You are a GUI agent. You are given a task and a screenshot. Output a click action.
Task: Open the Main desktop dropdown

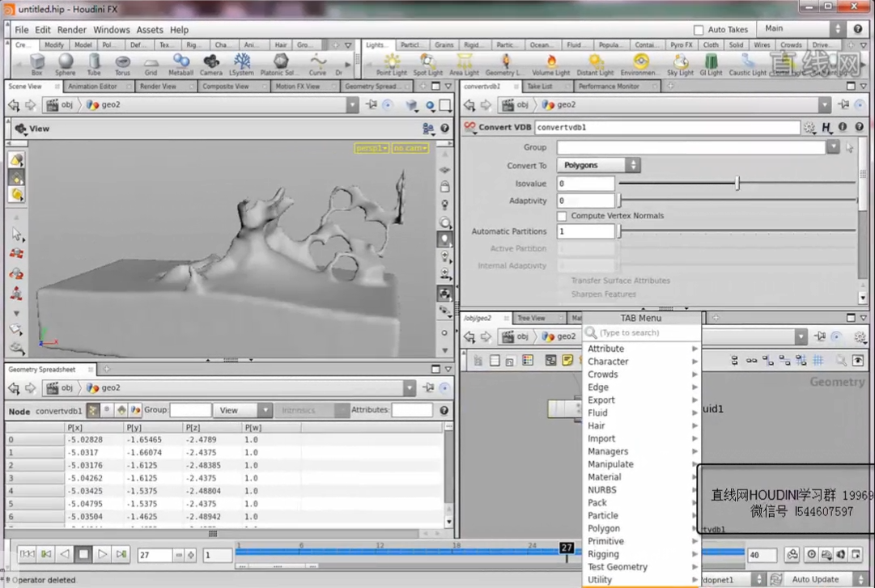click(x=801, y=28)
